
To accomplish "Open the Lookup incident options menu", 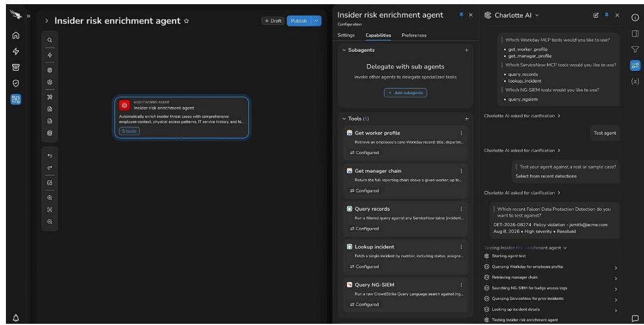I will point(461,247).
